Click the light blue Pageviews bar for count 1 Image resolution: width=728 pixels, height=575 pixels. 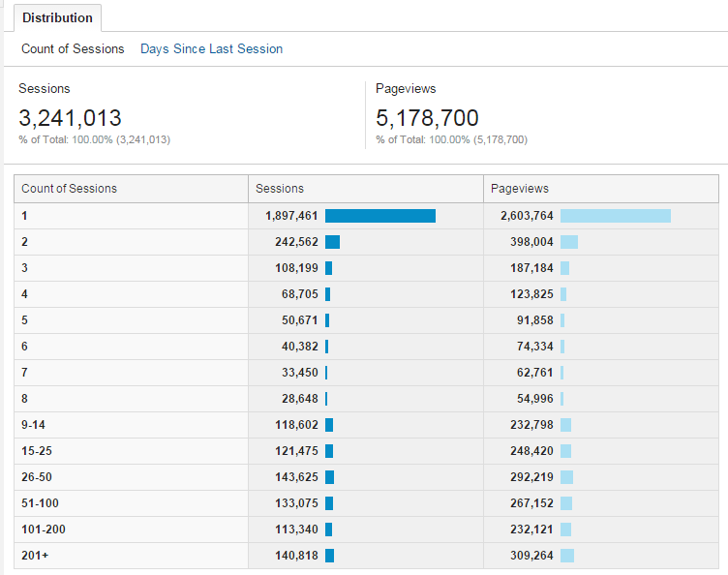click(615, 216)
